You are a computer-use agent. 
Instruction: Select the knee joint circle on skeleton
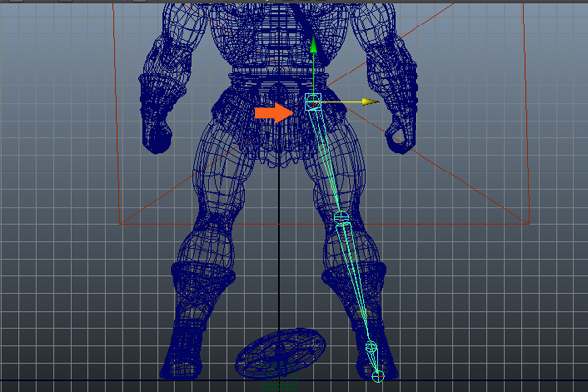341,218
